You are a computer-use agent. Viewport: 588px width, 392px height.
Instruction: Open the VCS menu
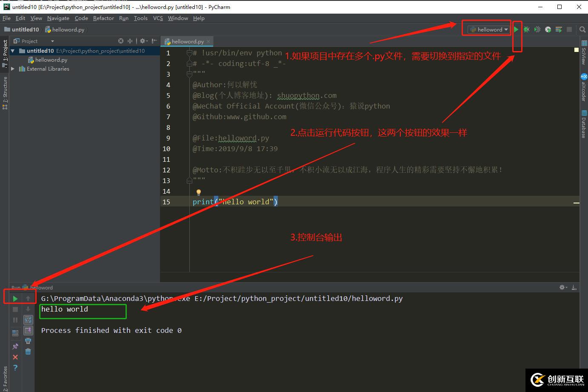point(158,18)
